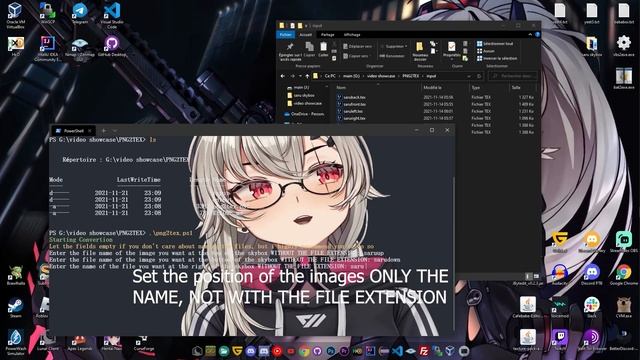This screenshot has height=360, width=640.
Task: Click Propriétés icon in Explorer ribbon
Action: point(451,50)
